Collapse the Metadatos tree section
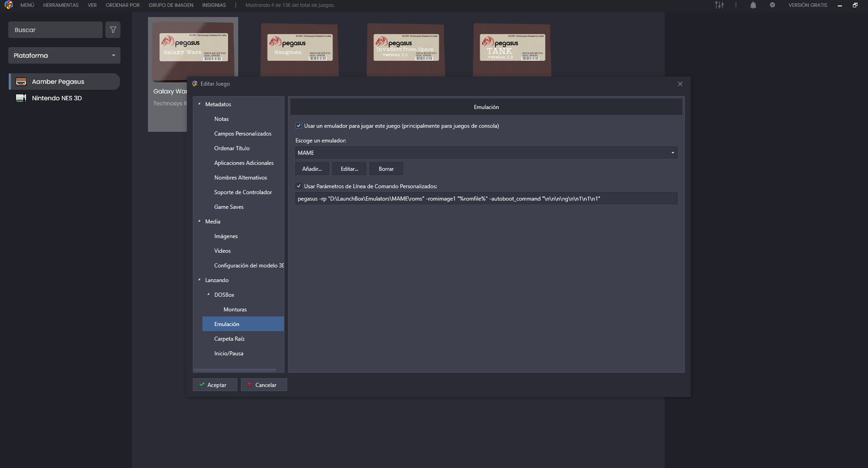Screen dimensions: 868x468 pyautogui.click(x=199, y=104)
